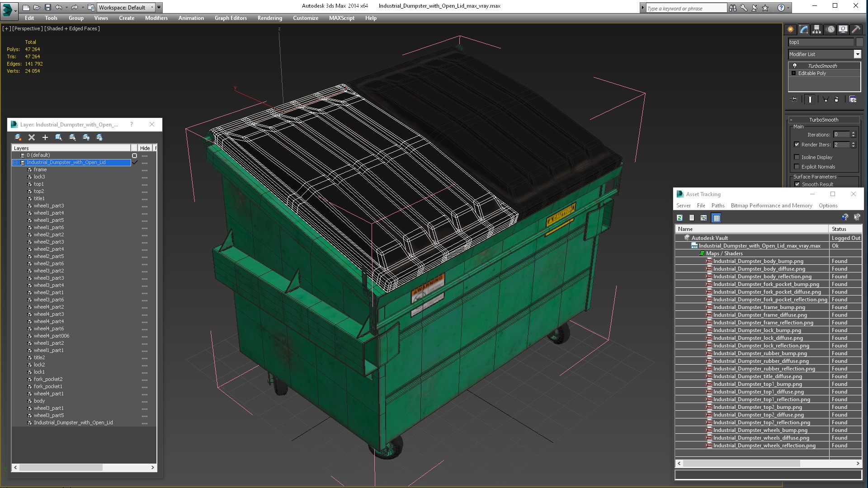This screenshot has width=868, height=488.
Task: Click Create New Layer icon in Layer dialog
Action: tap(18, 137)
